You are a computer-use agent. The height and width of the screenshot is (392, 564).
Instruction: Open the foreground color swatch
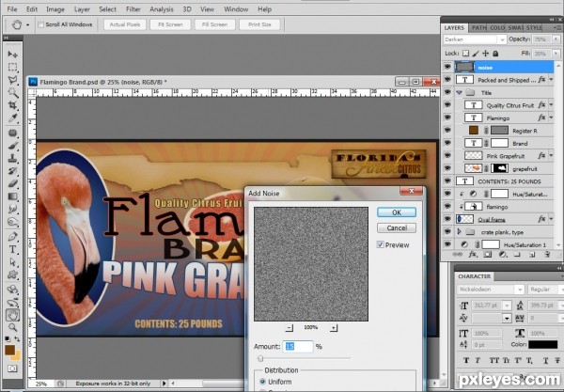point(9,350)
